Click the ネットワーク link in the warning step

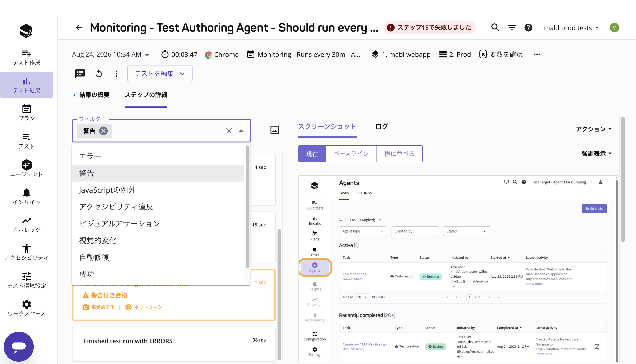143,307
